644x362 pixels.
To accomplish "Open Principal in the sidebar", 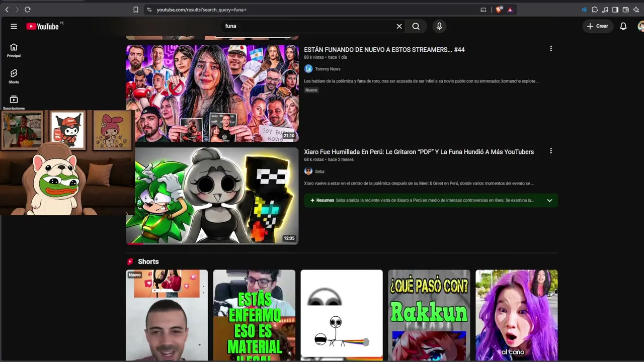I will click(x=14, y=50).
